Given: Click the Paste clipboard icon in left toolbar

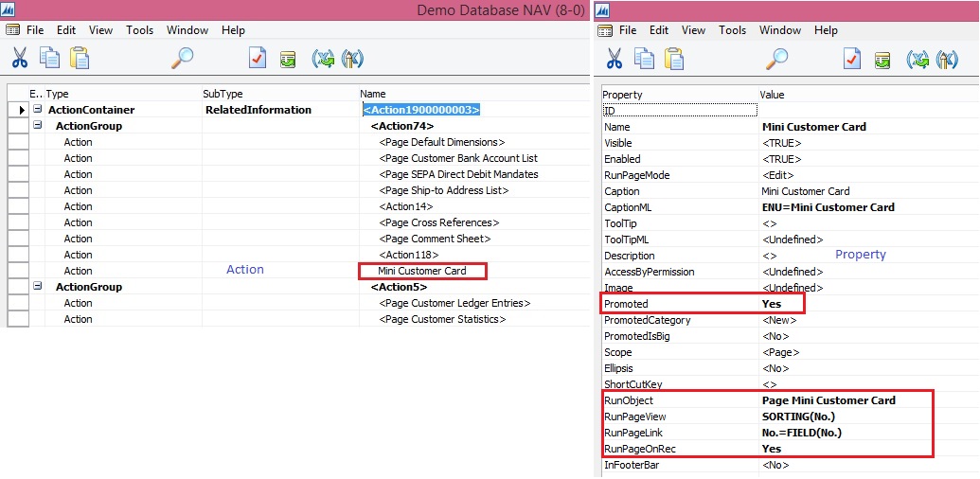Looking at the screenshot, I should (x=80, y=58).
